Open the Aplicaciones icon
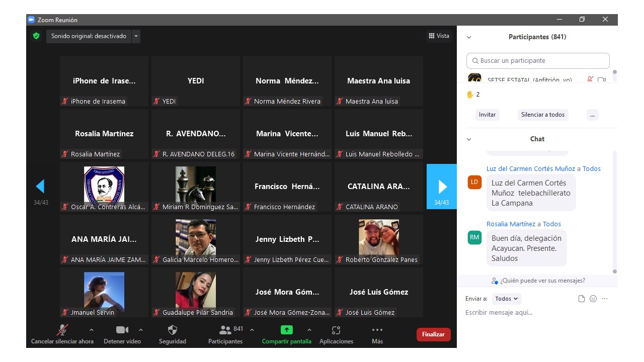 (x=336, y=330)
